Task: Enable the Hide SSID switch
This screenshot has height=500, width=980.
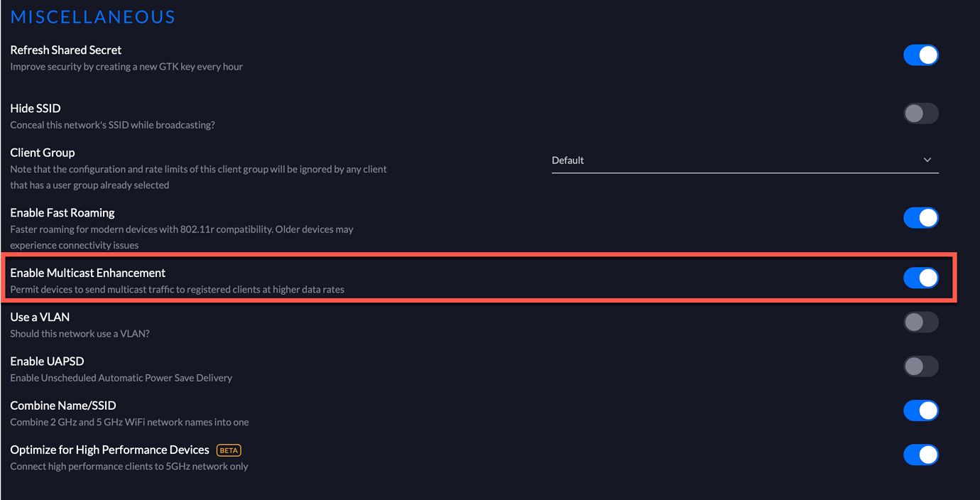Action: pyautogui.click(x=921, y=113)
